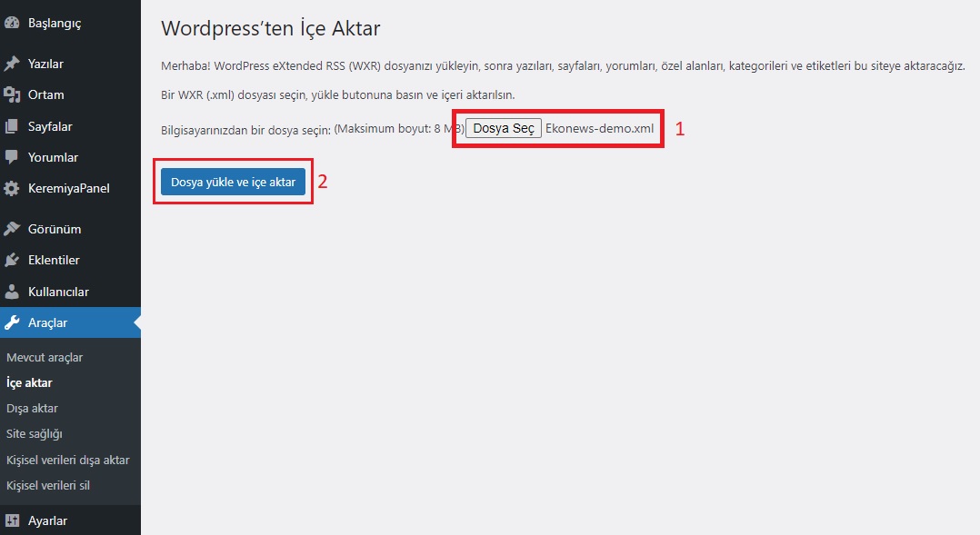Click the Görünüm paintbrush icon
The height and width of the screenshot is (535, 980).
pos(12,229)
